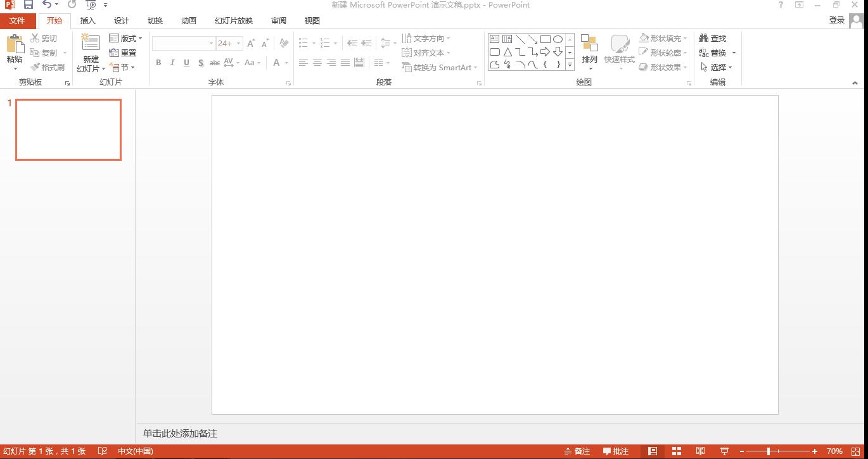The image size is (868, 459).
Task: Toggle Bold formatting
Action: (158, 63)
